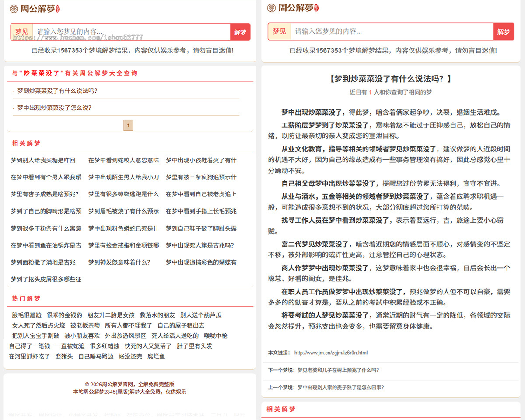This screenshot has height=420, width=525.
Task: Open hot dream 自己得了一笔钱
Action: tap(29, 346)
